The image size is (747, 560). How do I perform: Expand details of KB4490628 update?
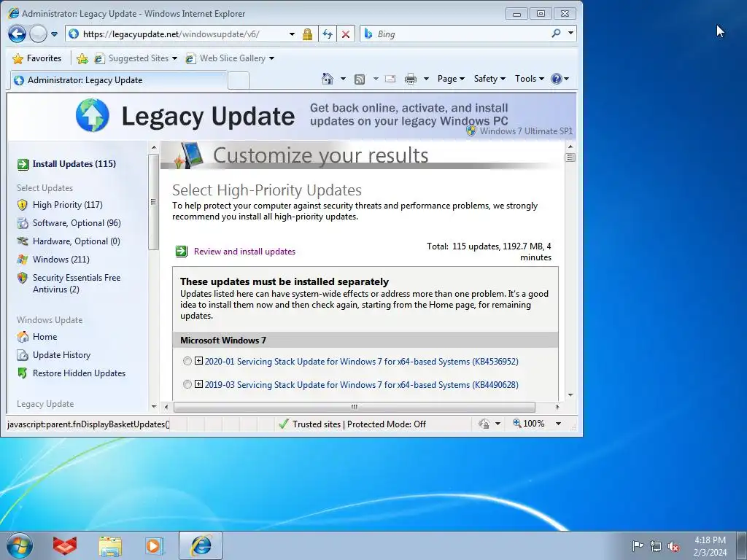click(x=198, y=384)
